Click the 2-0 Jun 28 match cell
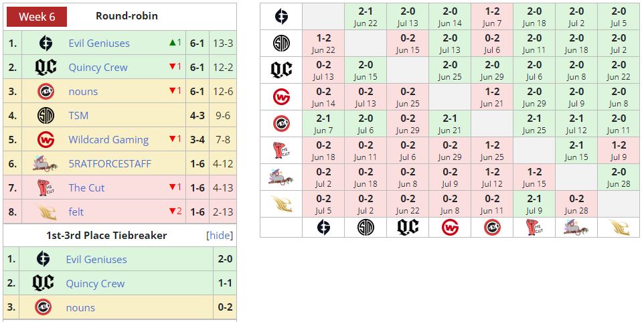Viewport: 644px width, 322px height. coord(618,177)
